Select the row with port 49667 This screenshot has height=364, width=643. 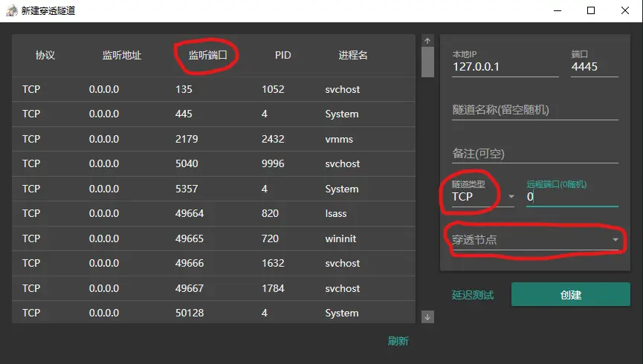pos(213,288)
